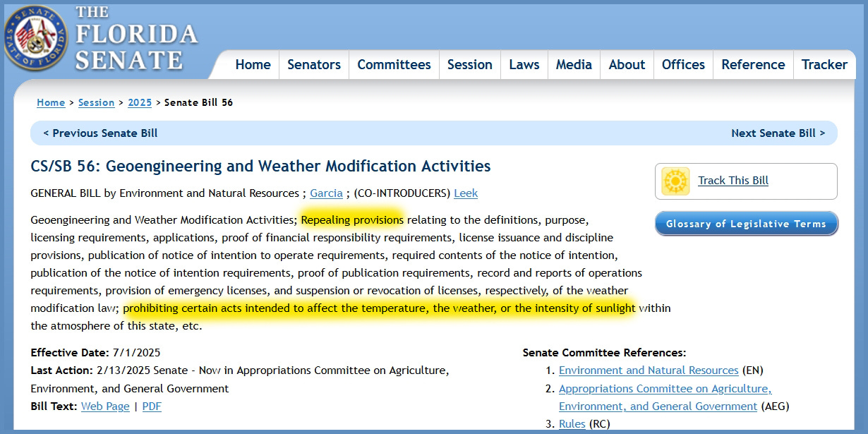Open the Senators navigation tab

pyautogui.click(x=314, y=64)
